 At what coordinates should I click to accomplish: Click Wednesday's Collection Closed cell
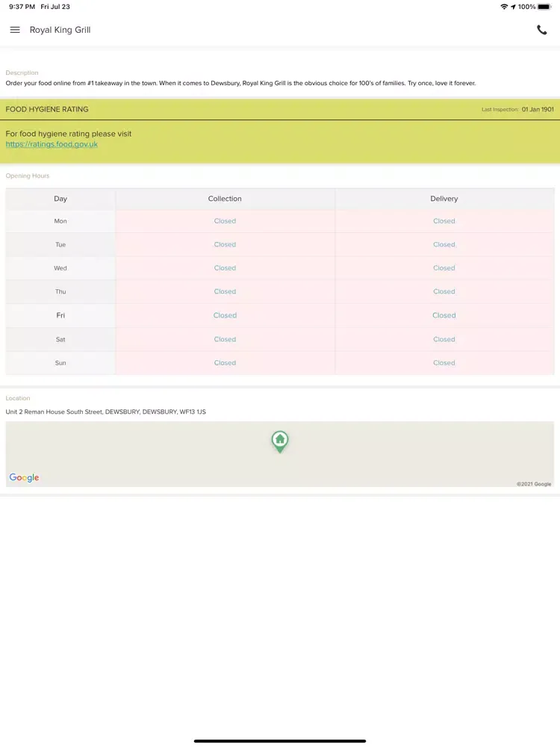pyautogui.click(x=225, y=267)
